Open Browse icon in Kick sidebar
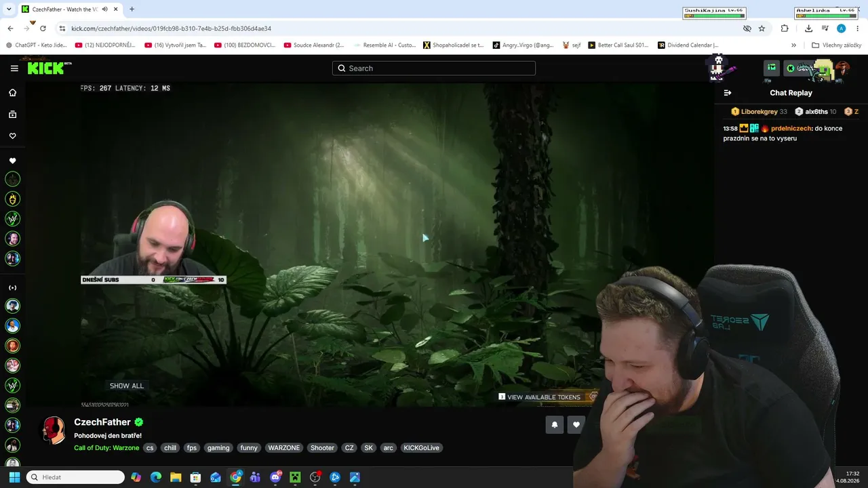Viewport: 868px width, 488px height. click(12, 115)
